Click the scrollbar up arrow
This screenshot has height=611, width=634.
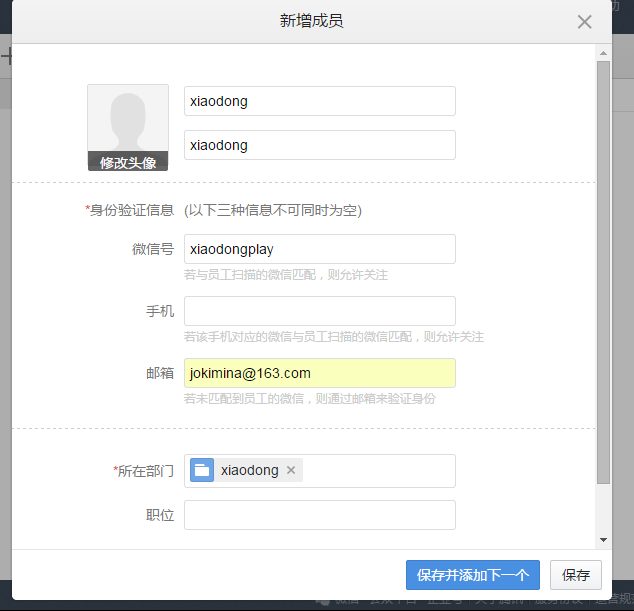603,53
